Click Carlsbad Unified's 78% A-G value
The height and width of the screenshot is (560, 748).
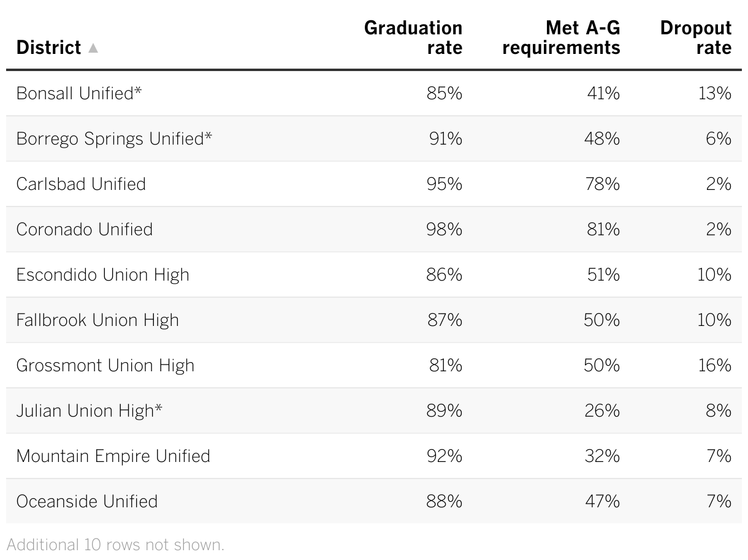point(602,184)
